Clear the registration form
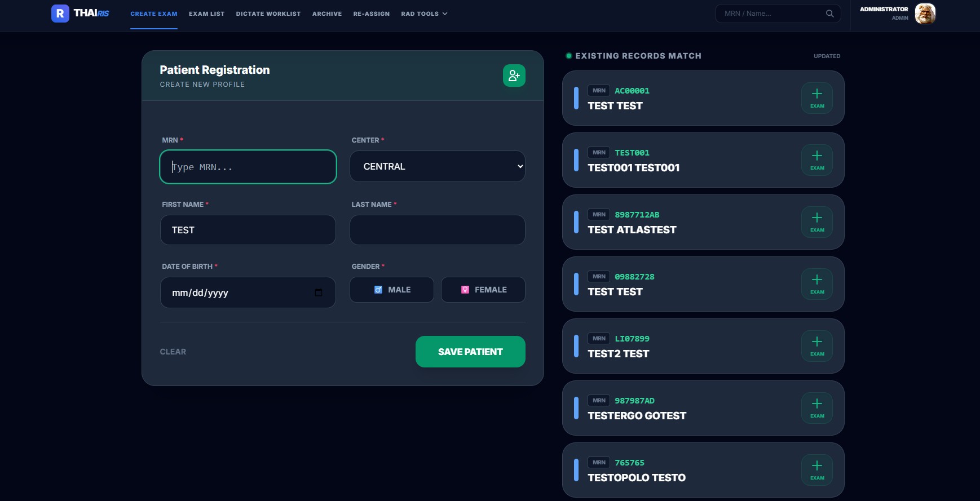Image resolution: width=980 pixels, height=501 pixels. [x=173, y=352]
